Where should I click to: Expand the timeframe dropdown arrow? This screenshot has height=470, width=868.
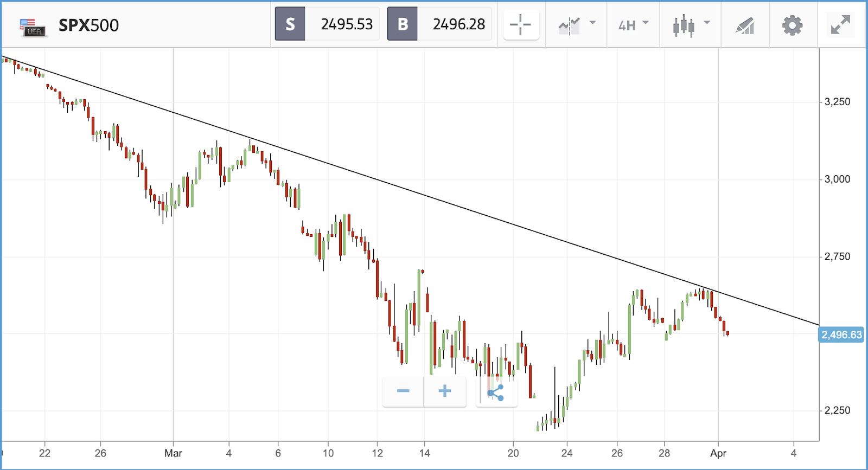pos(646,23)
